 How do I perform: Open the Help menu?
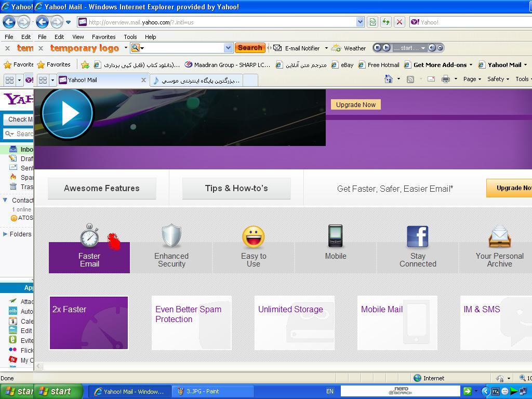tap(150, 37)
